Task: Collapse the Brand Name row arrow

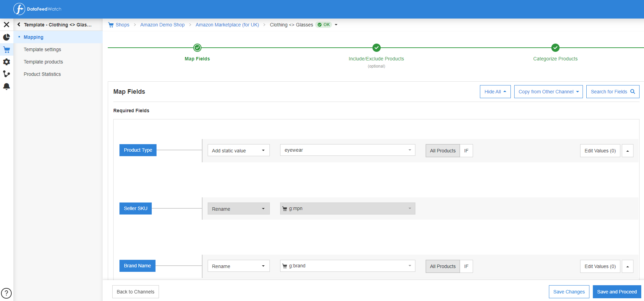Action: click(628, 266)
